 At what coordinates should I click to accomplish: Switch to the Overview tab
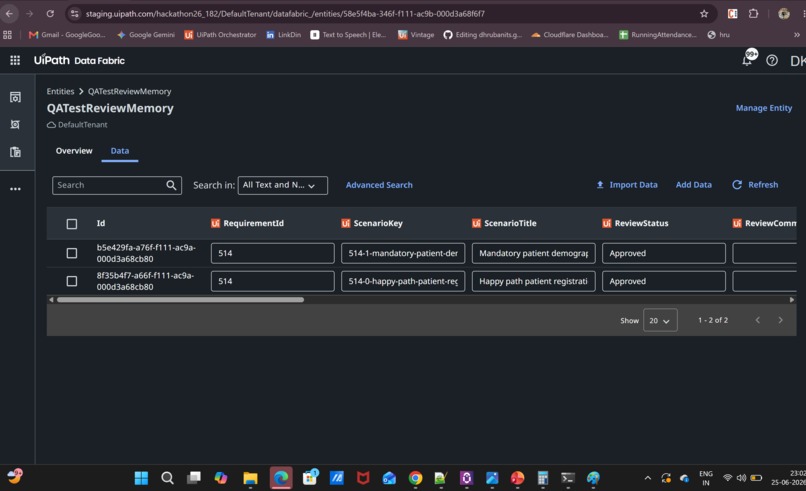pyautogui.click(x=74, y=151)
